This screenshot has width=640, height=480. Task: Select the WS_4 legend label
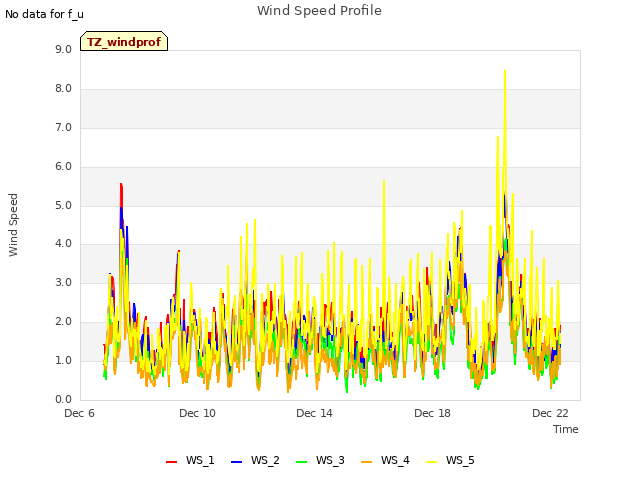click(x=395, y=460)
